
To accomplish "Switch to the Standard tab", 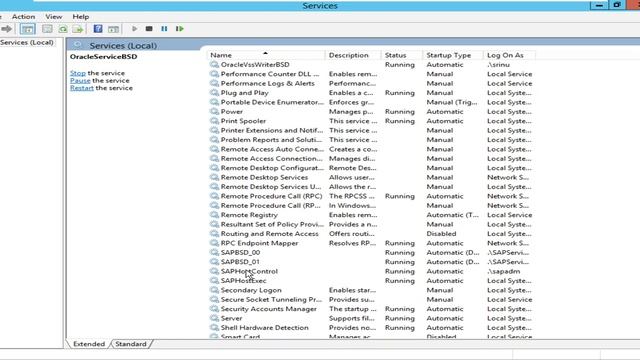I will point(131,344).
